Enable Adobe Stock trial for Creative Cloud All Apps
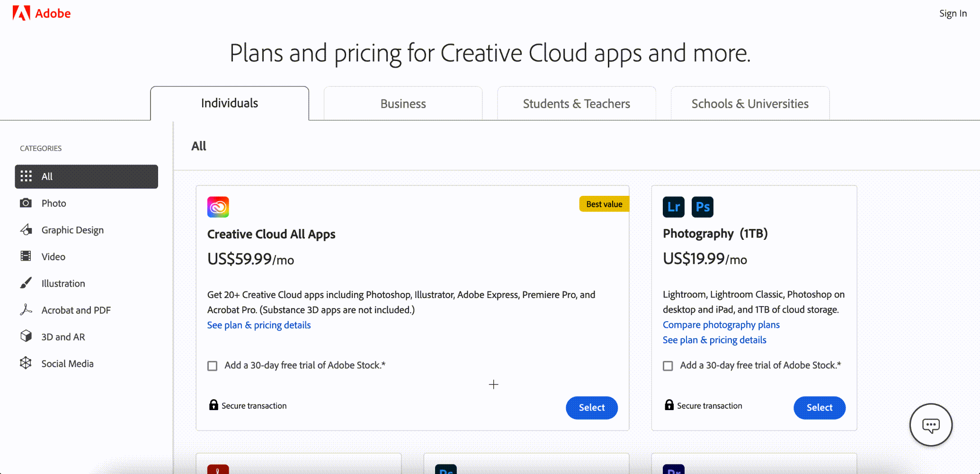This screenshot has width=980, height=474. [213, 366]
